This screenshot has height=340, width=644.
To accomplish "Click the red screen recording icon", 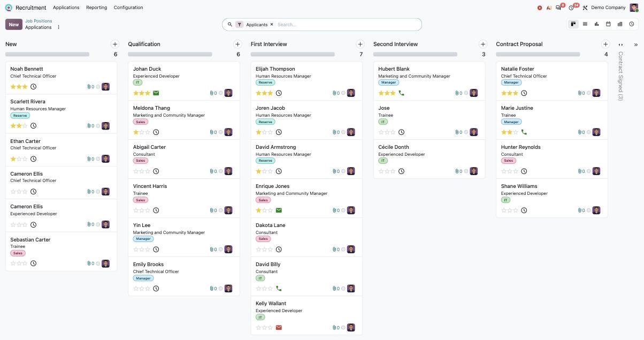I will click(x=540, y=8).
